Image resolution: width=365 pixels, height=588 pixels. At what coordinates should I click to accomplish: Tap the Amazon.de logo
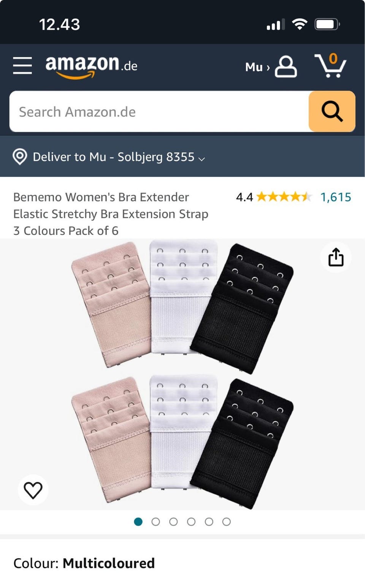tap(91, 66)
